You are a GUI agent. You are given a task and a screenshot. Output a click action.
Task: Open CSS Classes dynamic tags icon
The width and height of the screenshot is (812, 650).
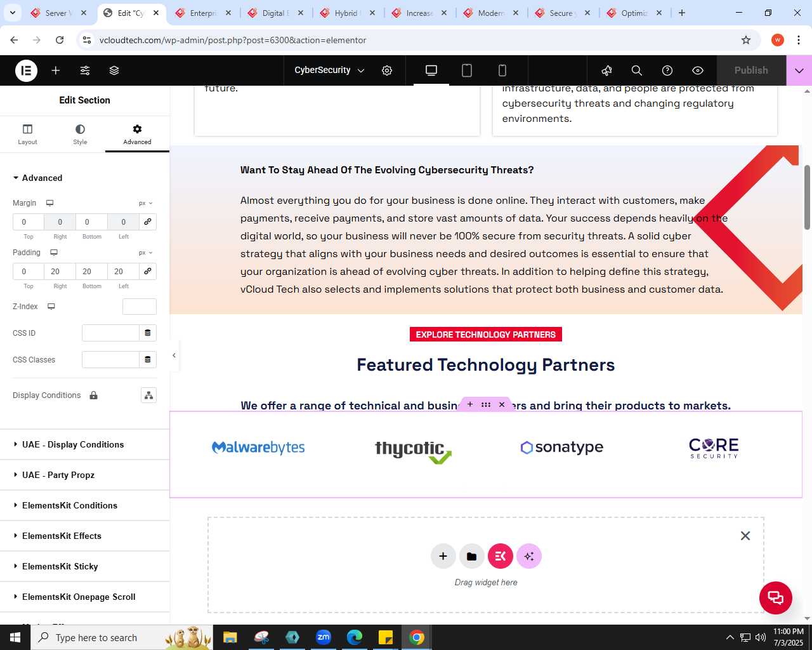[x=148, y=360]
